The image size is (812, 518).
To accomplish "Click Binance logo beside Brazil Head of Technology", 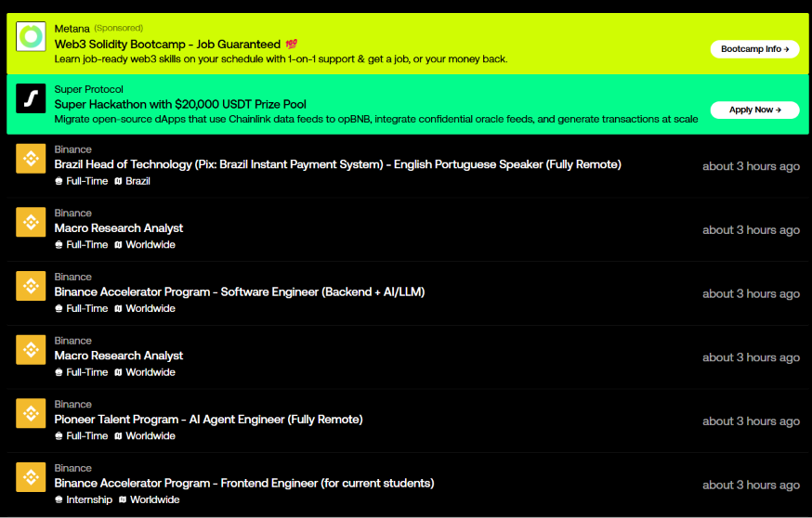I will tap(31, 159).
